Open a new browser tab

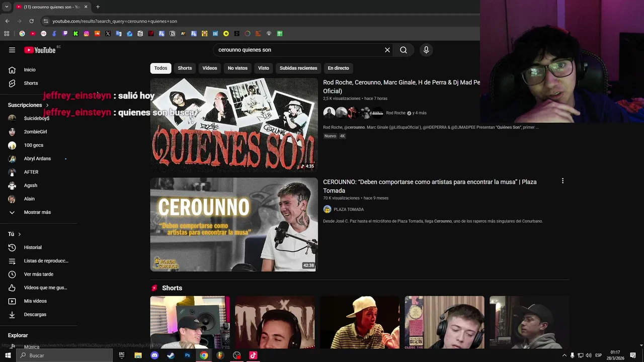pos(98,7)
